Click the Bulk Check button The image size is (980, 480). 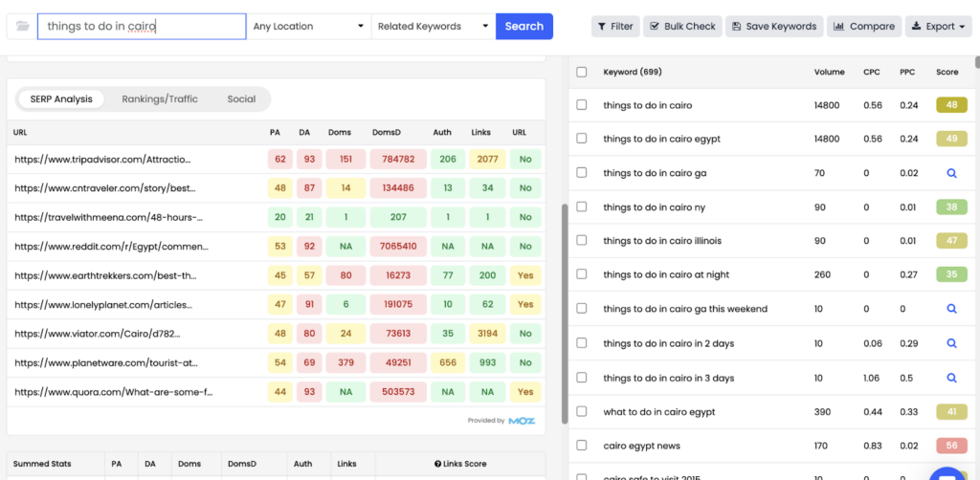[683, 26]
